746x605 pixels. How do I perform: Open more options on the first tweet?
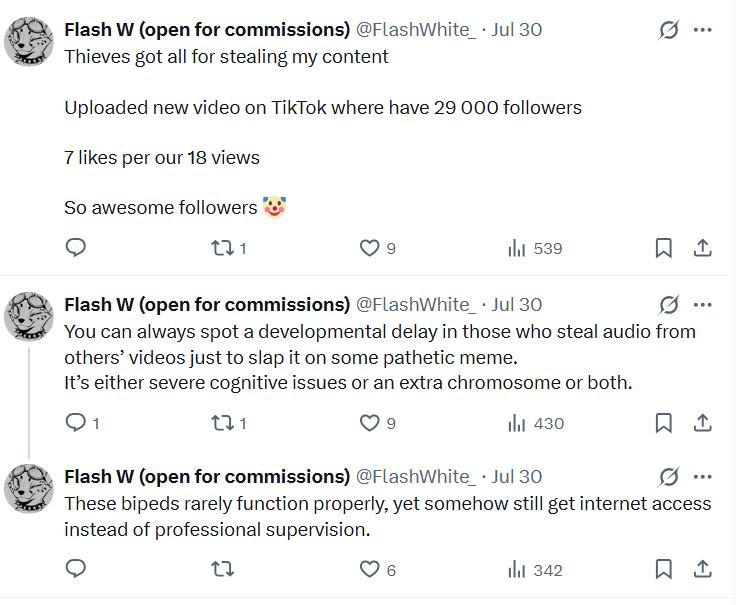point(702,30)
